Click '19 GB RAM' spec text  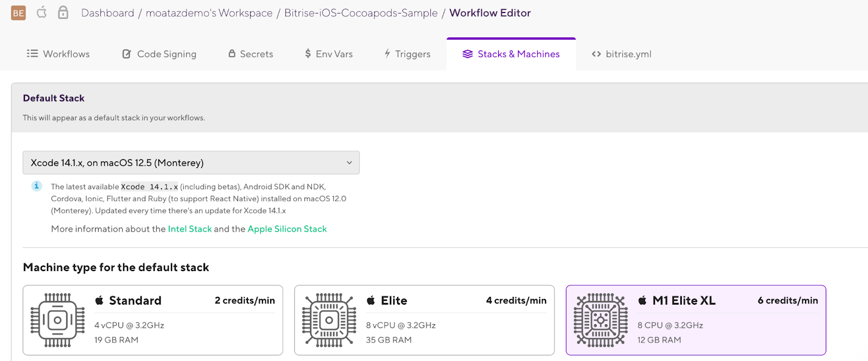pyautogui.click(x=116, y=340)
